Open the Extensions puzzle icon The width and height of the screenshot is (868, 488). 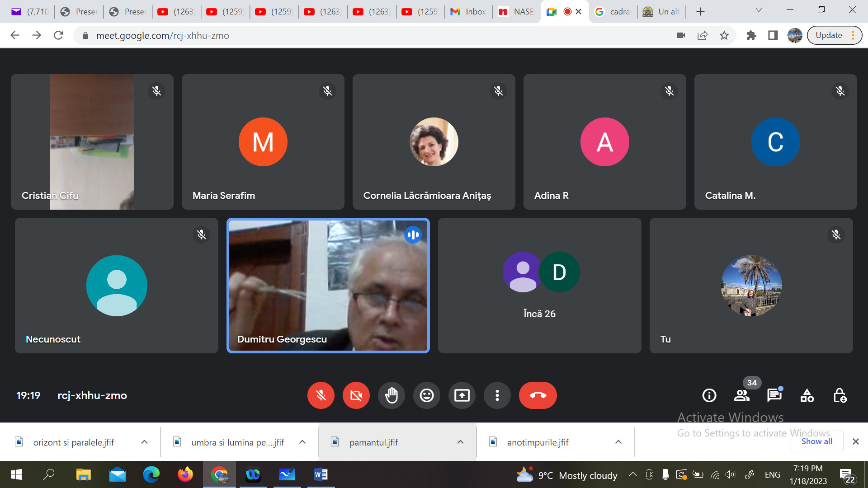pyautogui.click(x=751, y=35)
